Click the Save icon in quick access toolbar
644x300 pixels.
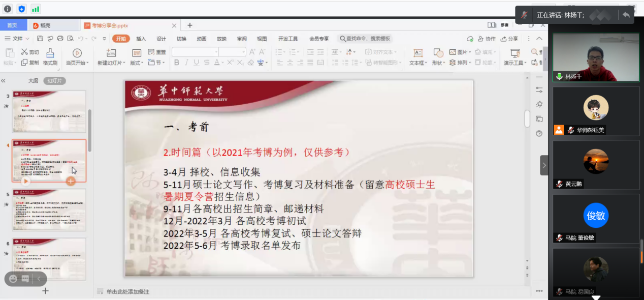click(41, 39)
